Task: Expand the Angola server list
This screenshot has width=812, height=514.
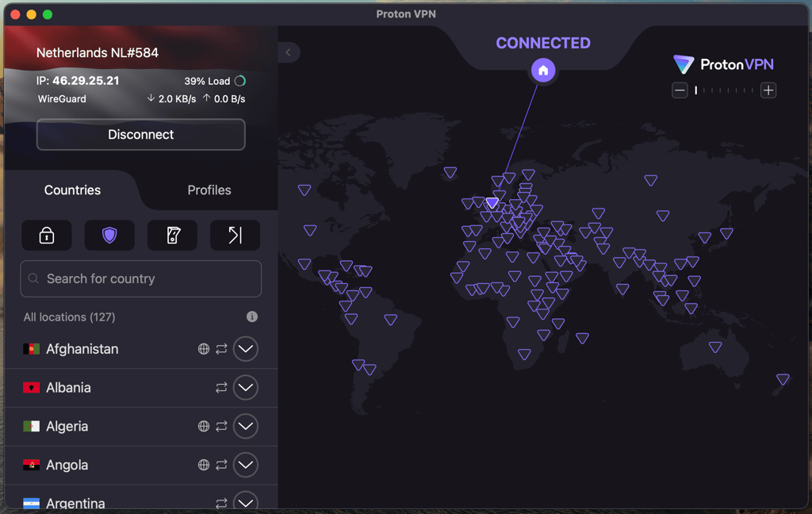Action: tap(246, 465)
